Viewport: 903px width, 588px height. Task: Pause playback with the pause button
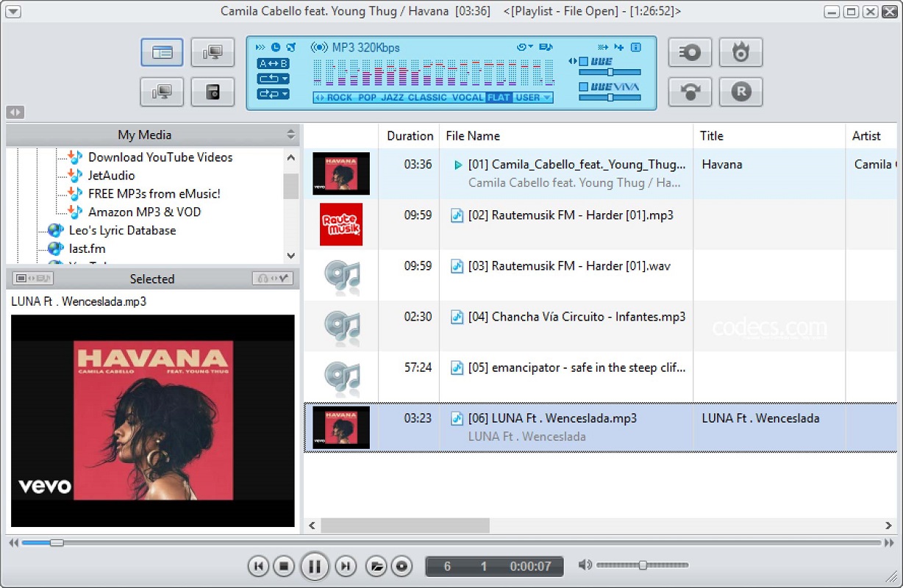coord(314,566)
